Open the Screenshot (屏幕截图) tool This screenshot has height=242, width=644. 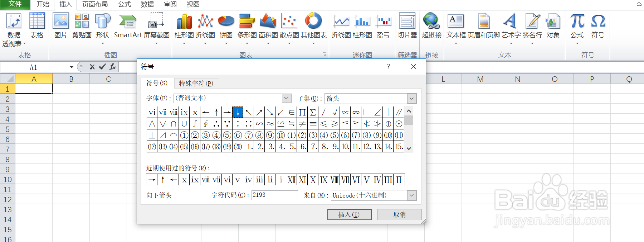pyautogui.click(x=156, y=29)
